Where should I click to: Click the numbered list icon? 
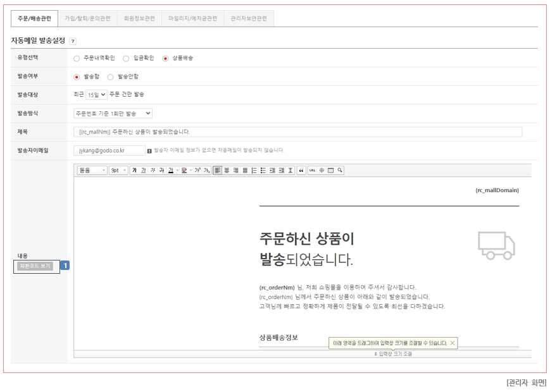coord(253,171)
